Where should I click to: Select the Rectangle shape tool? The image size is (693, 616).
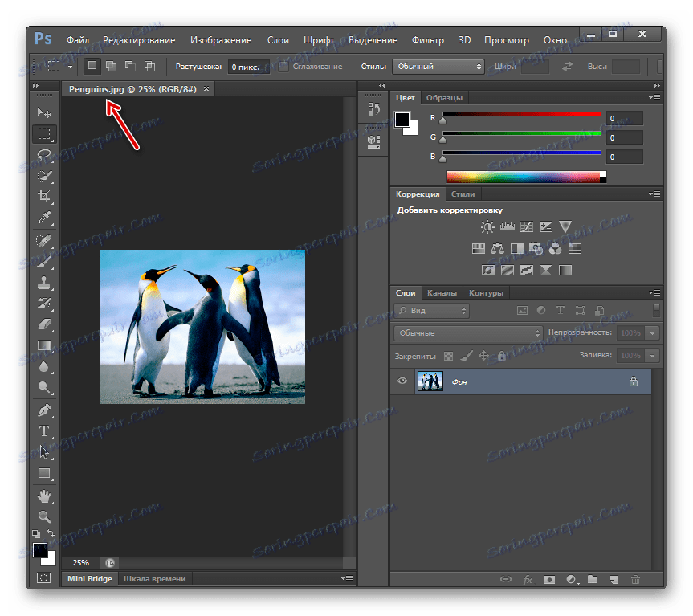pyautogui.click(x=43, y=473)
